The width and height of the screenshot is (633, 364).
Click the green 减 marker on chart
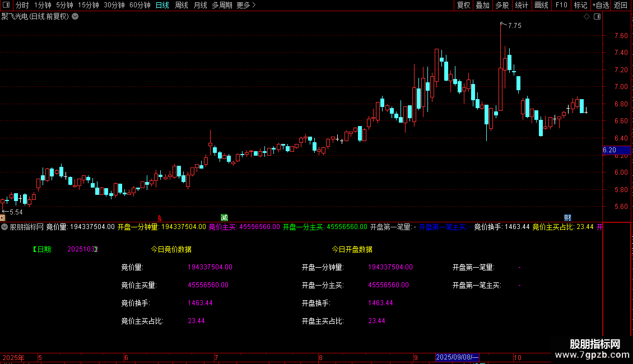(225, 218)
